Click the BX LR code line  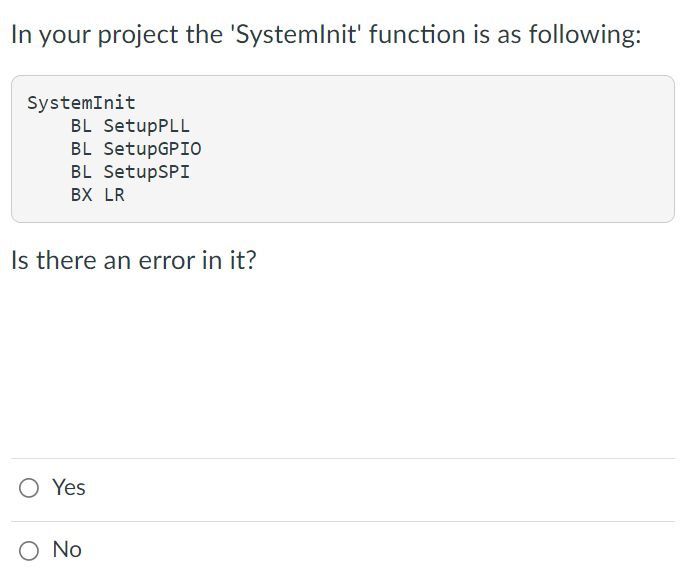point(98,195)
